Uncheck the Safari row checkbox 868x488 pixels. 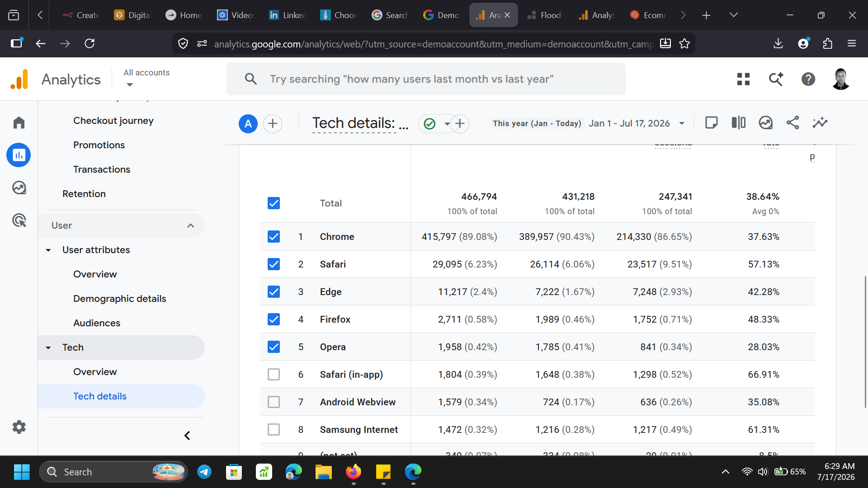pos(274,264)
